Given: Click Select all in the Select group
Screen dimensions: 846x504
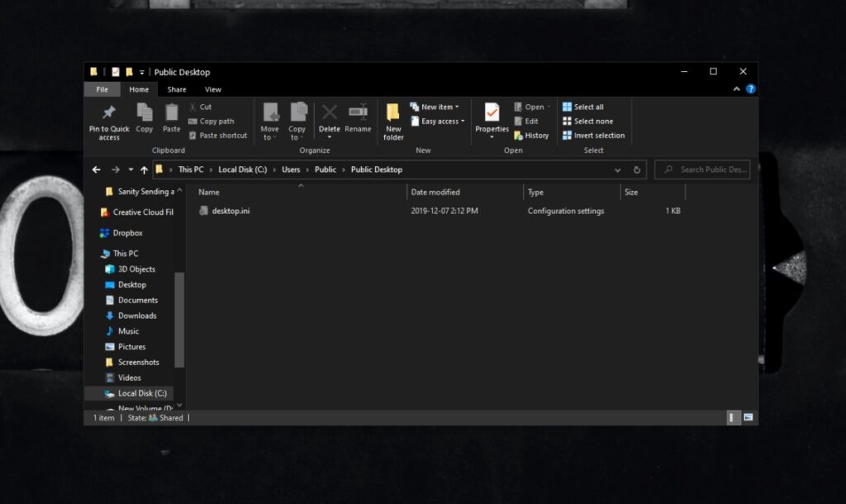Looking at the screenshot, I should [584, 106].
